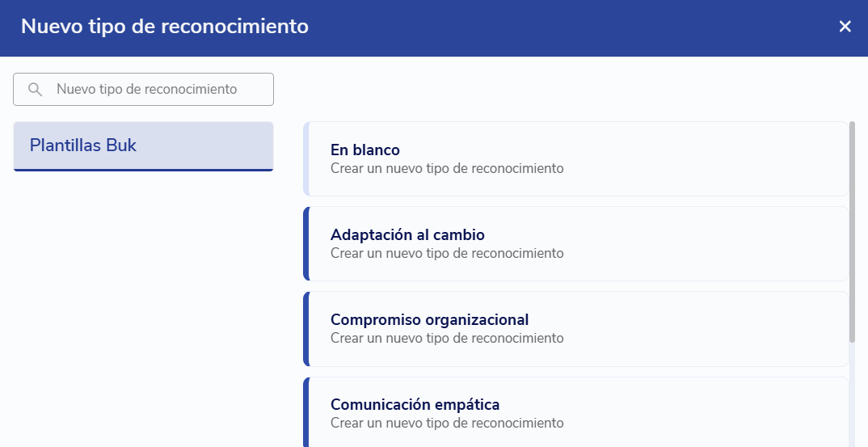Choose the En blanco template title
The width and height of the screenshot is (868, 447).
pyautogui.click(x=364, y=150)
